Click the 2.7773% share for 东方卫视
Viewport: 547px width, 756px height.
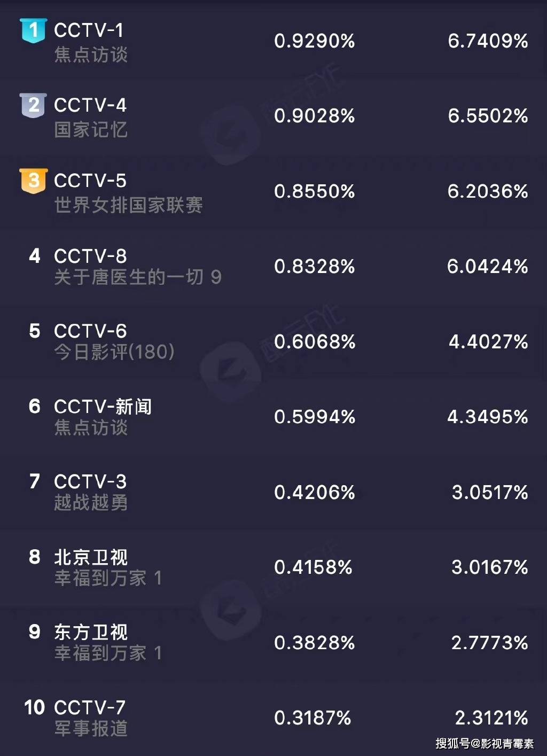pos(490,643)
